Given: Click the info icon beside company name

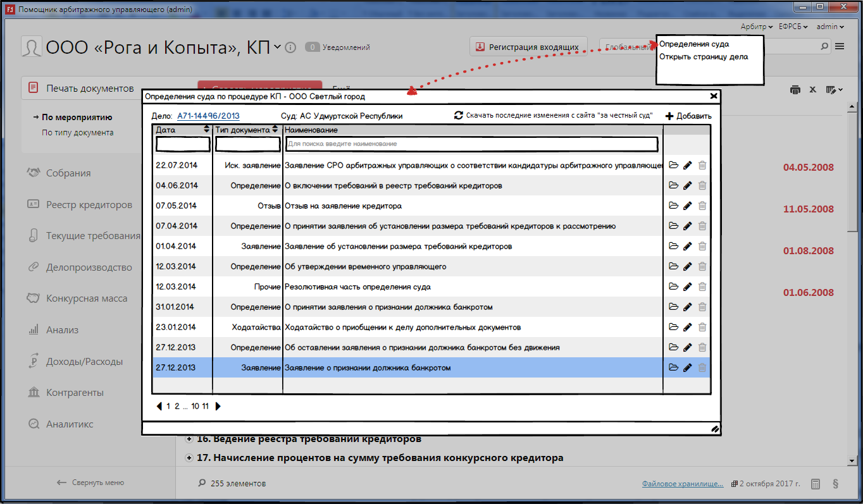Looking at the screenshot, I should click(290, 47).
